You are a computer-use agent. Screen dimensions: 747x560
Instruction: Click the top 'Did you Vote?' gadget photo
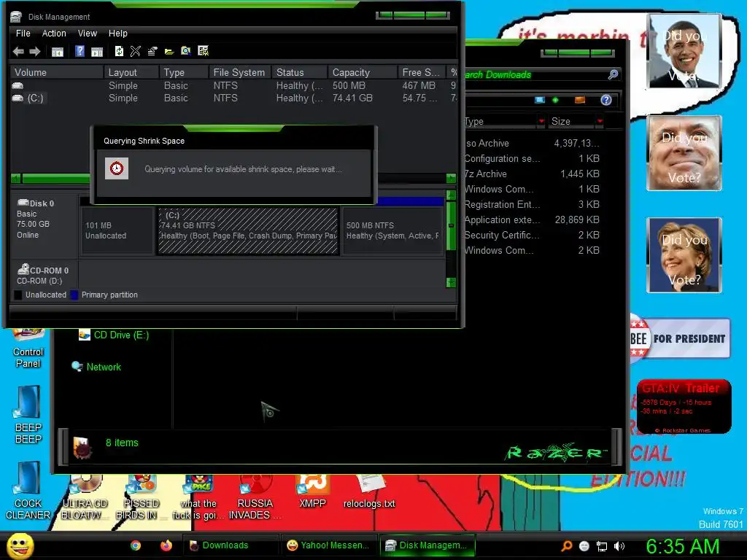click(684, 51)
